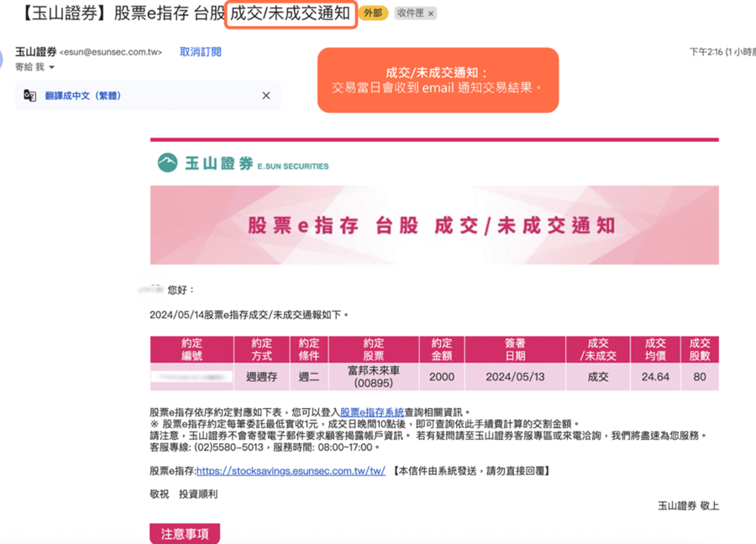Select the 富邦未來車 (00895) table cell

(x=374, y=377)
